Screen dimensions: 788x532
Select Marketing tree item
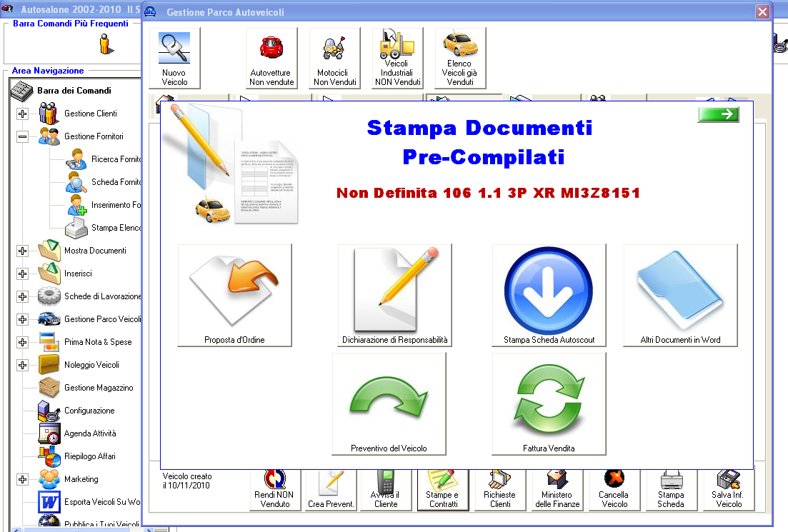[x=81, y=479]
